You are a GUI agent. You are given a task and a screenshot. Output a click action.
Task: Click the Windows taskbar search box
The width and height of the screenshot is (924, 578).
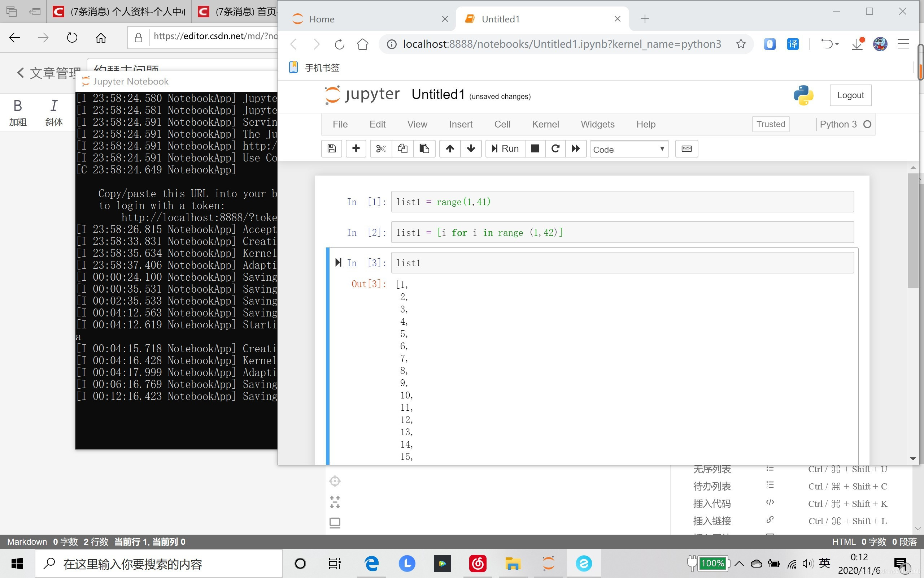(159, 564)
